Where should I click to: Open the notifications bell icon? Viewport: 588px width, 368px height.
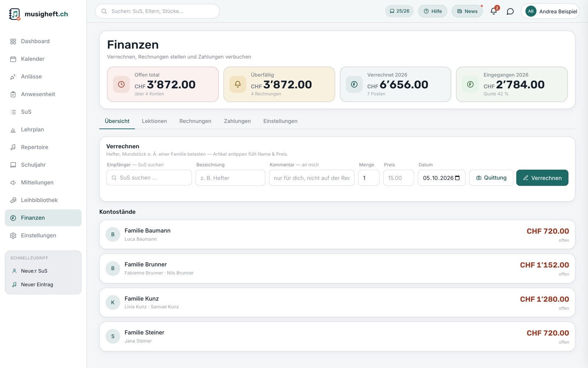pyautogui.click(x=494, y=11)
